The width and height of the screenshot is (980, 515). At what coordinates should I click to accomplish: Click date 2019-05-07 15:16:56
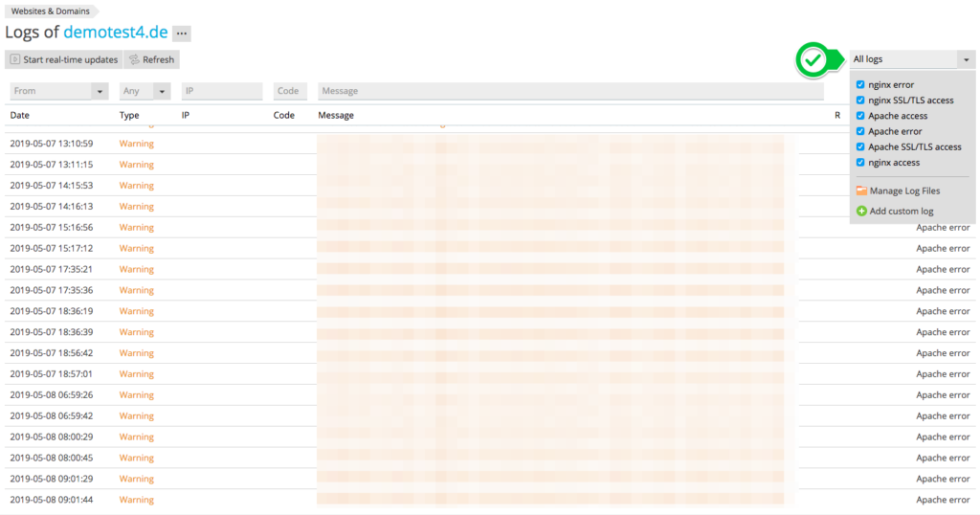(x=52, y=228)
